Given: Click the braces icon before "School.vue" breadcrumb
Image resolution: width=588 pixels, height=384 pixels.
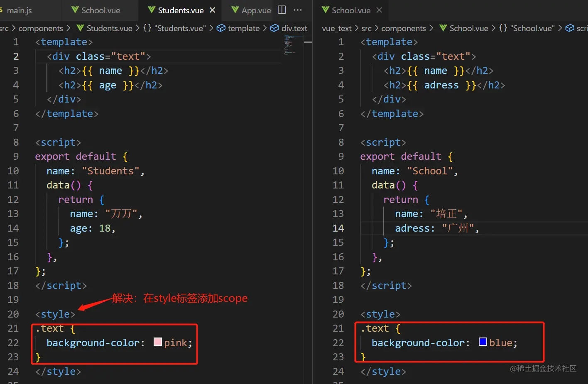Looking at the screenshot, I should pyautogui.click(x=503, y=28).
